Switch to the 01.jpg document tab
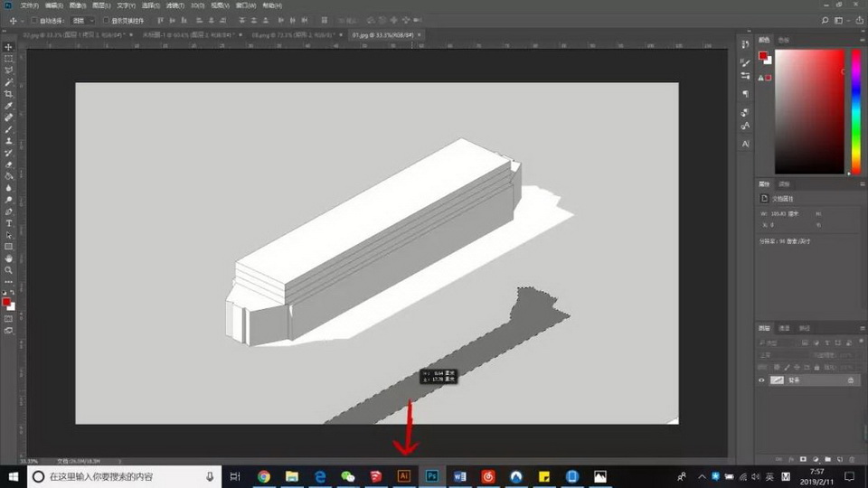868x488 pixels. [x=382, y=34]
